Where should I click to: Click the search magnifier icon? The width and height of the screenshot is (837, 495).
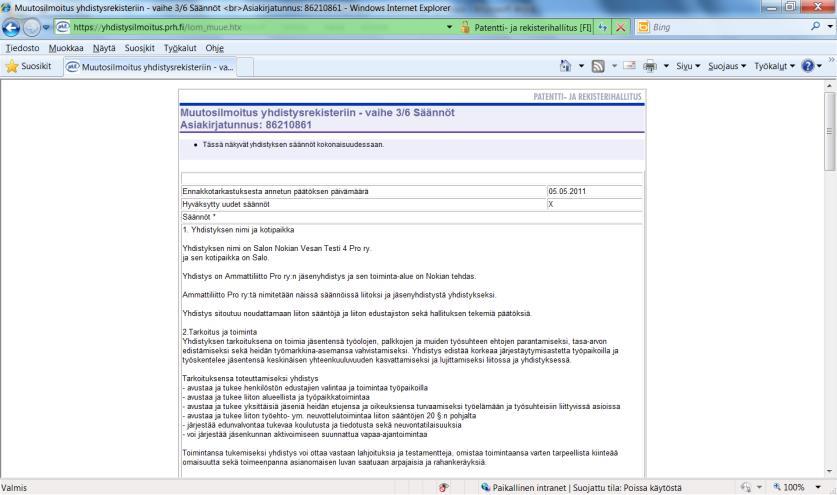[x=815, y=26]
